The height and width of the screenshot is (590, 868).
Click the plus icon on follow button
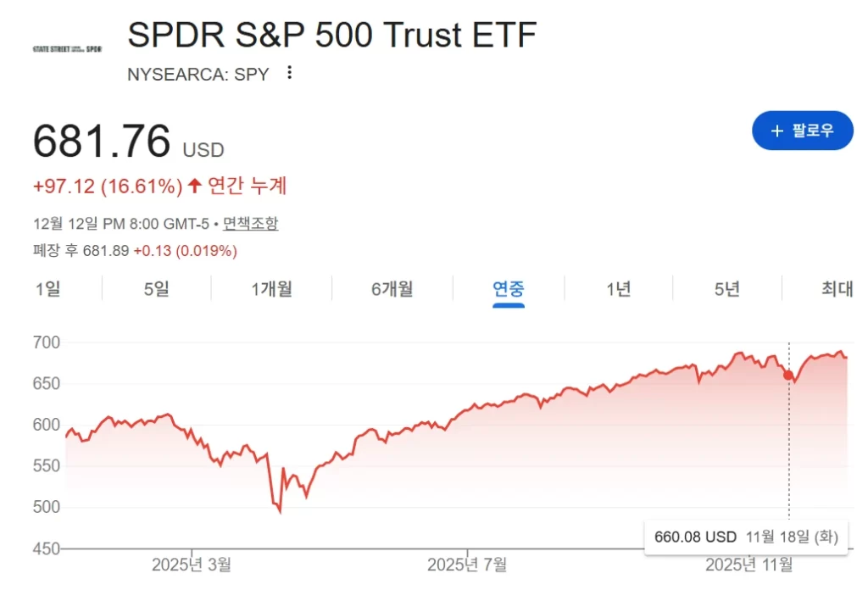[776, 131]
